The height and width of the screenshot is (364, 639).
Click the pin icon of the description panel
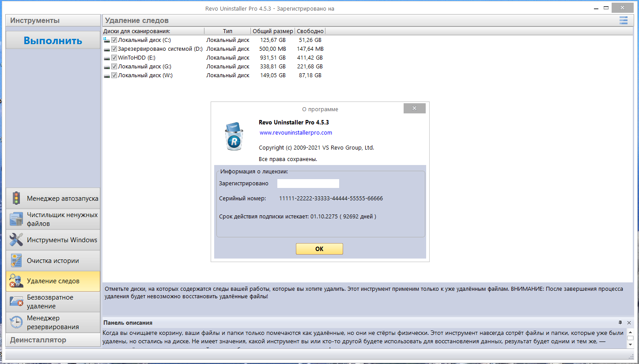620,323
